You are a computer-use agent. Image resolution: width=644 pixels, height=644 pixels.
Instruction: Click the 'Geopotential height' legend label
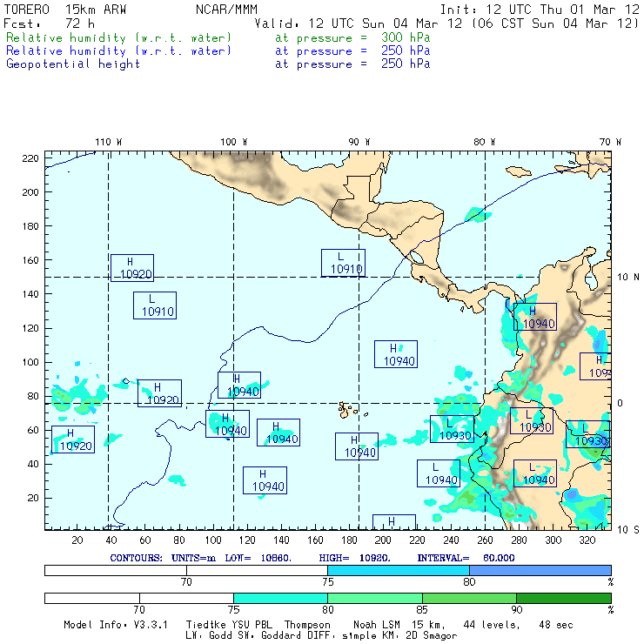coord(73,64)
